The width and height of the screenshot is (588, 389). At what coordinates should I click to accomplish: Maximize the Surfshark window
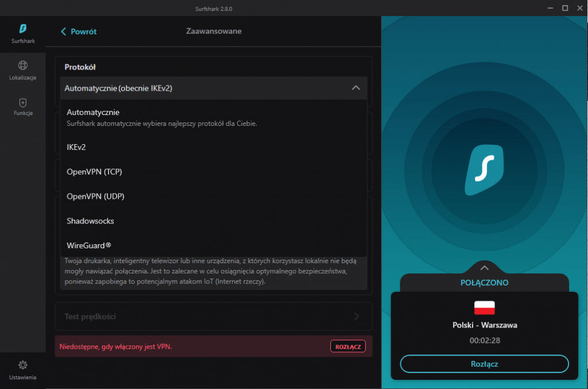click(565, 8)
